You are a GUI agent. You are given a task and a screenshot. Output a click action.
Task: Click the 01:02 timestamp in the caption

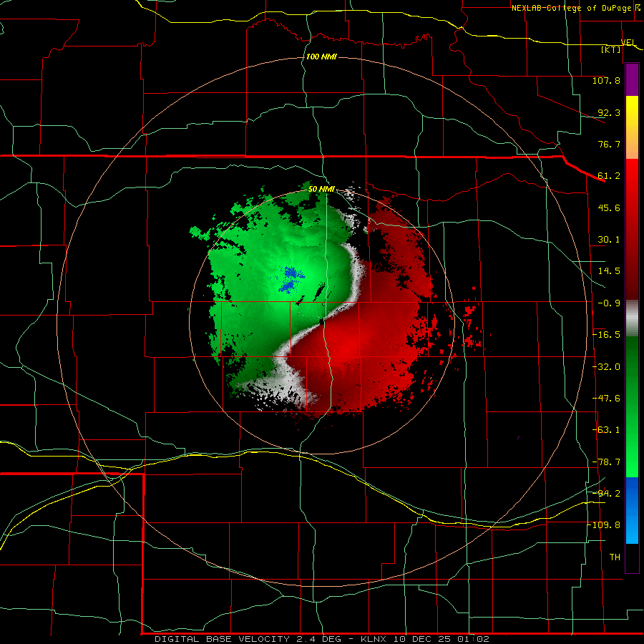click(x=473, y=639)
